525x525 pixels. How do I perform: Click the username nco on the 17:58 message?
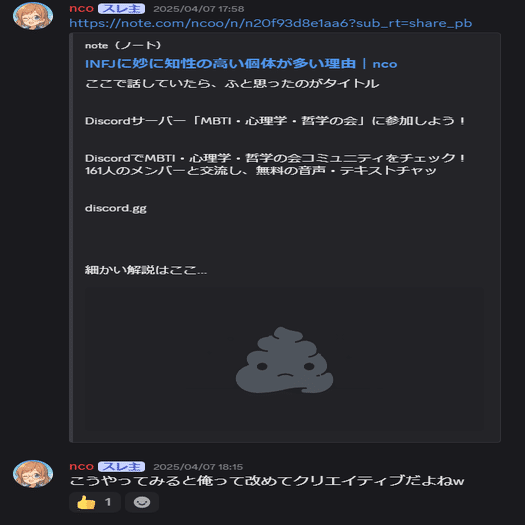81,8
